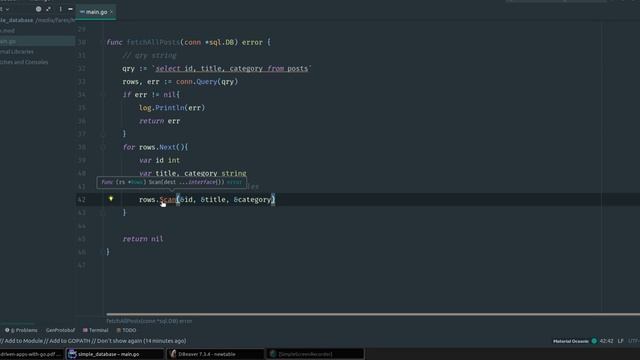Open the GenProtobuf tool window
The height and width of the screenshot is (360, 640).
[x=60, y=330]
